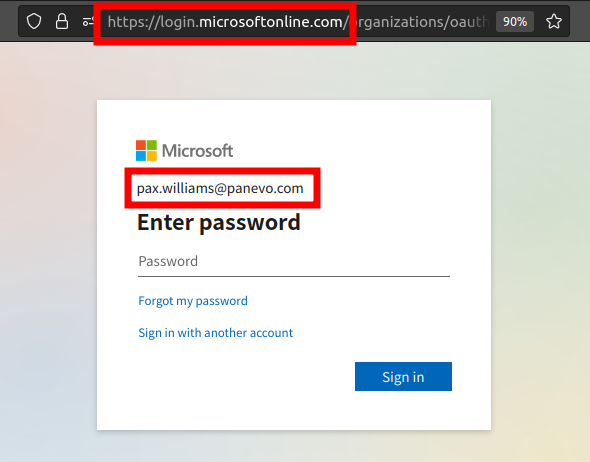Screen dimensions: 590x462
Task: Select the pax.williams@panevo.com account text
Action: coord(220,188)
